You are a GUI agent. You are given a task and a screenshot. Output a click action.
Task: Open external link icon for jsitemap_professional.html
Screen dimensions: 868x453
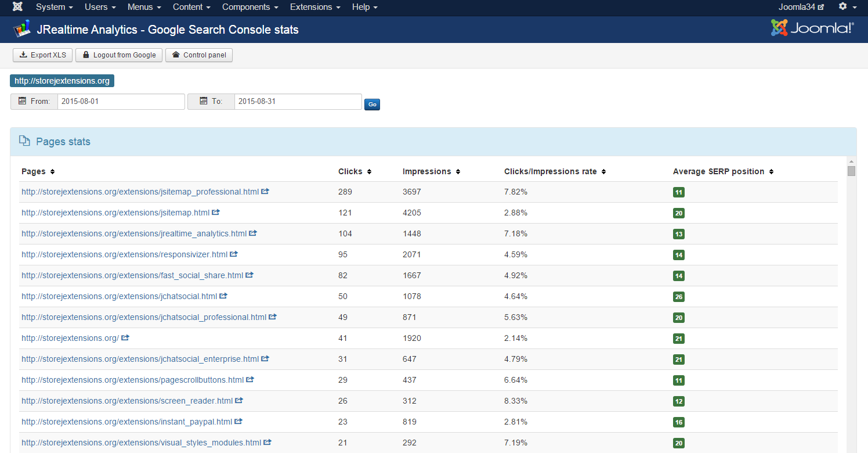click(x=265, y=191)
